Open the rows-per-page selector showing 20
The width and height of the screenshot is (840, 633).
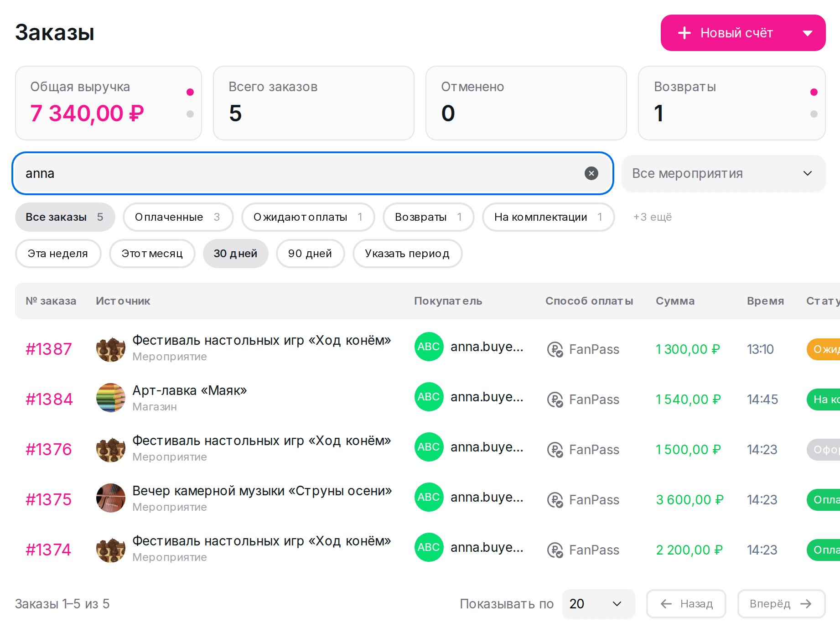click(x=598, y=604)
